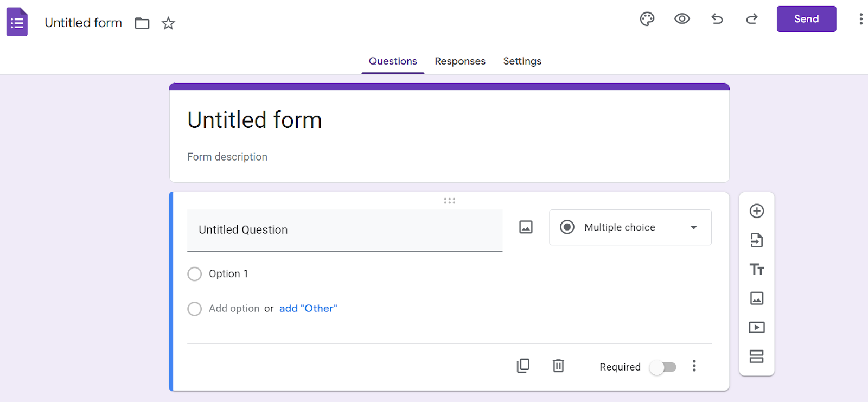
Task: Undo the last change
Action: [x=717, y=18]
